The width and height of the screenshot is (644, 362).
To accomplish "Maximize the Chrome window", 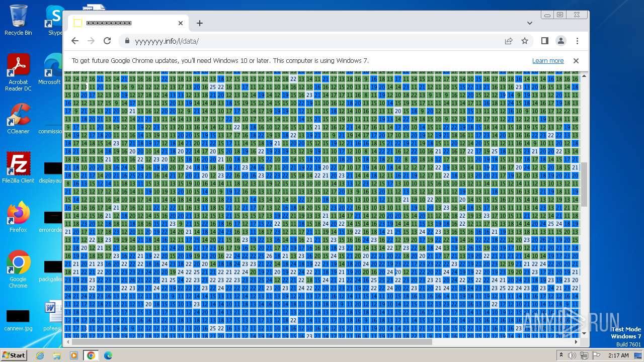I will pos(560,15).
